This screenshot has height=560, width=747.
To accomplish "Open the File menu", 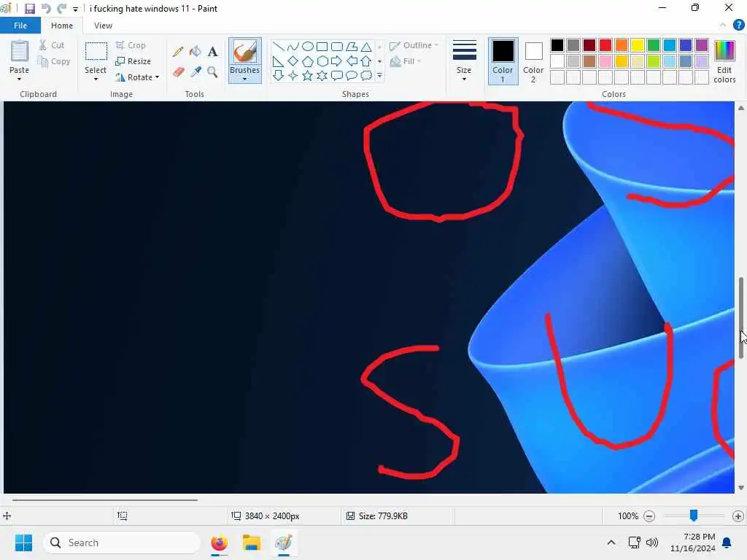I will [20, 26].
